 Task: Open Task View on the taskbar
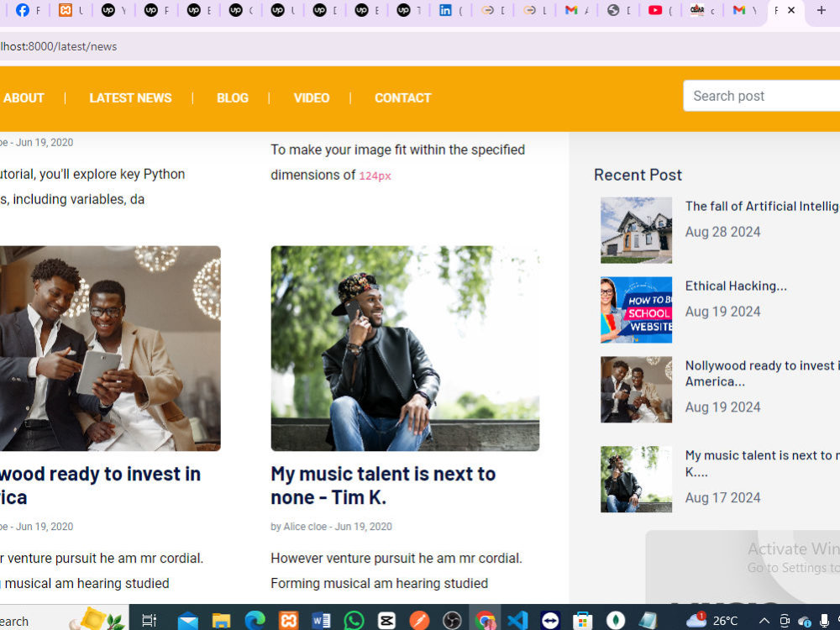click(x=149, y=621)
